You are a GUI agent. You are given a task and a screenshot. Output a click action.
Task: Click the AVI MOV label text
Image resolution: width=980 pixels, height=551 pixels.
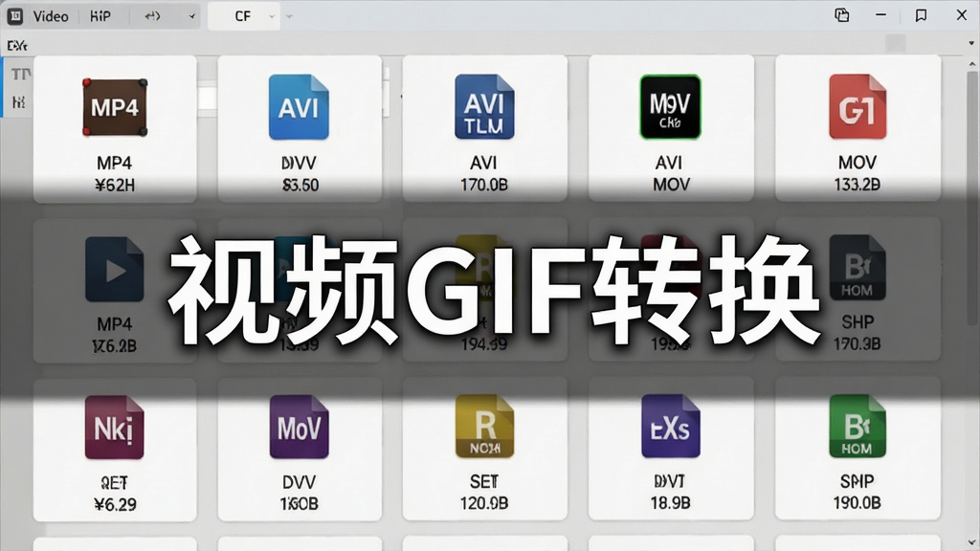click(x=670, y=173)
